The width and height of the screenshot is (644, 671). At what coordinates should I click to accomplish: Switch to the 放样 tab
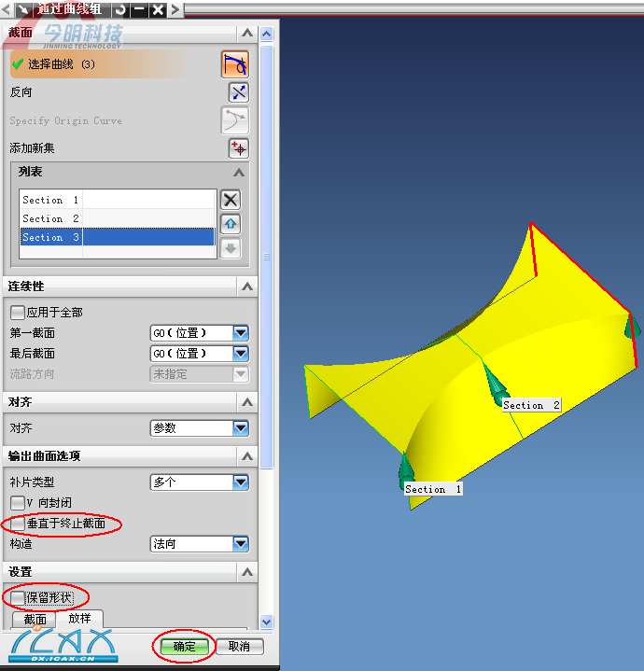pyautogui.click(x=79, y=619)
